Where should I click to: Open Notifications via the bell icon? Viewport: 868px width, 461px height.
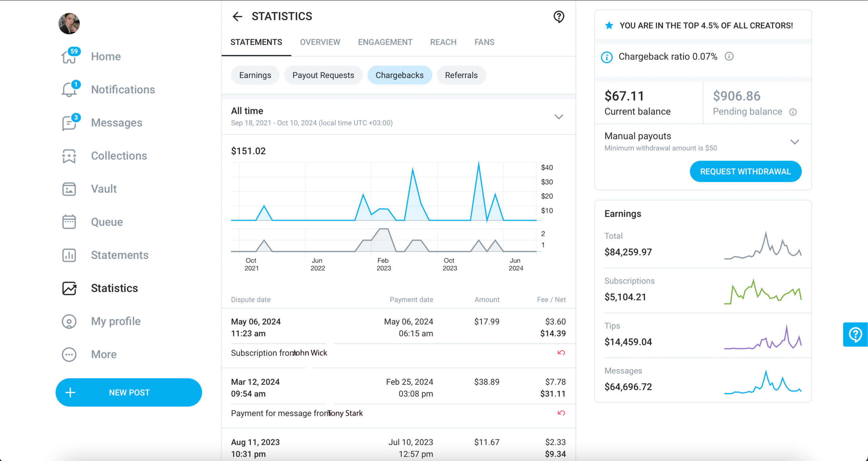tap(69, 90)
